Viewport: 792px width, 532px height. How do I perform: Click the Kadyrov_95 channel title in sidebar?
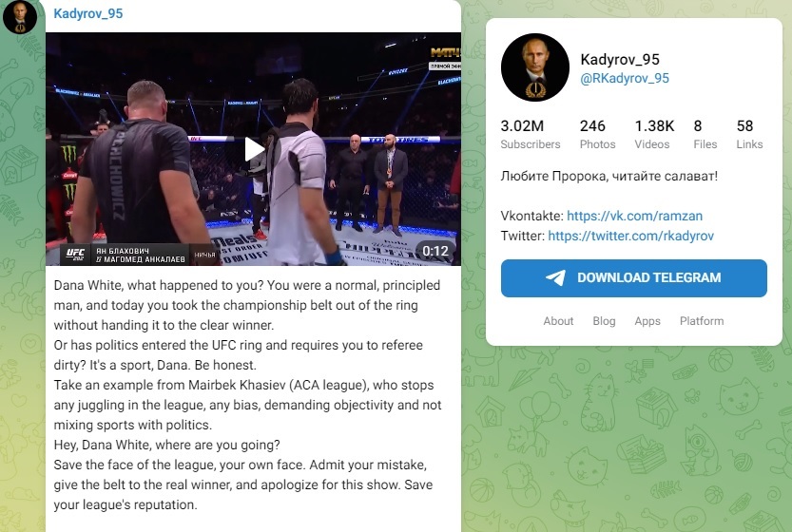pos(620,60)
